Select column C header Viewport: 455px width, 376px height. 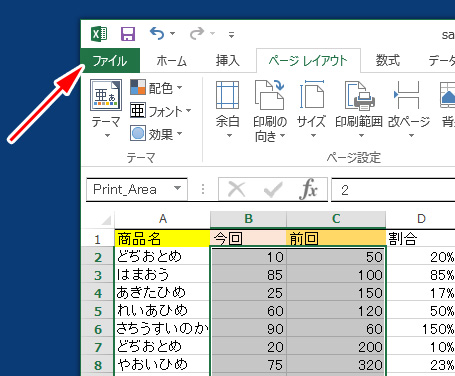[x=336, y=219]
